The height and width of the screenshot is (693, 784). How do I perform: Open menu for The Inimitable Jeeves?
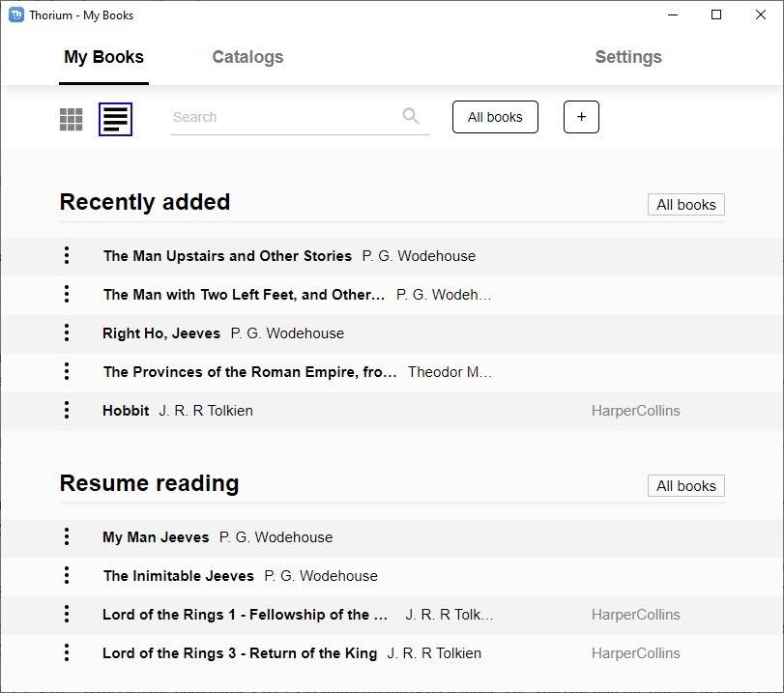click(x=67, y=575)
